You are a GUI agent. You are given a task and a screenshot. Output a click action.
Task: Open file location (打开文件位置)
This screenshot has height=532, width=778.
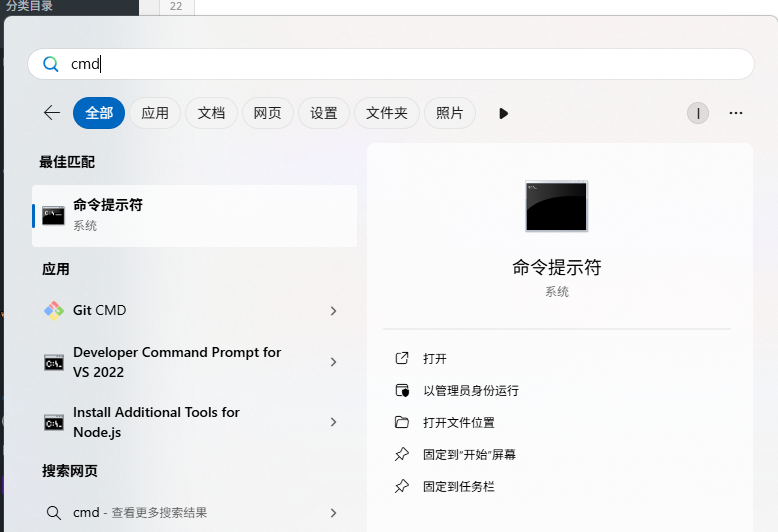point(458,422)
